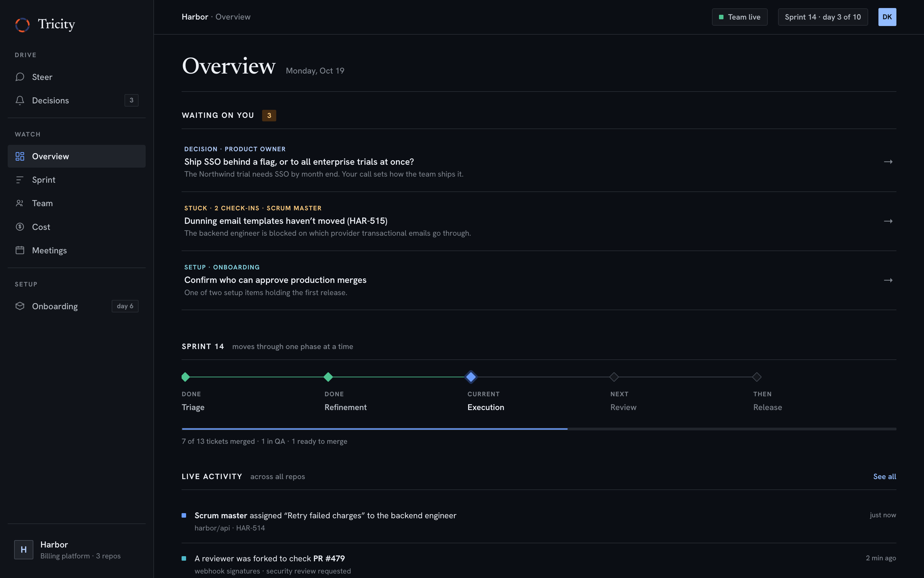The image size is (924, 578).
Task: Click the Cost dollar icon
Action: 20,227
